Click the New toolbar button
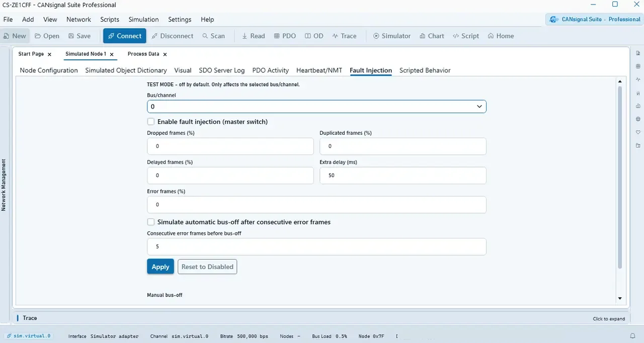This screenshot has width=644, height=343. coord(15,36)
